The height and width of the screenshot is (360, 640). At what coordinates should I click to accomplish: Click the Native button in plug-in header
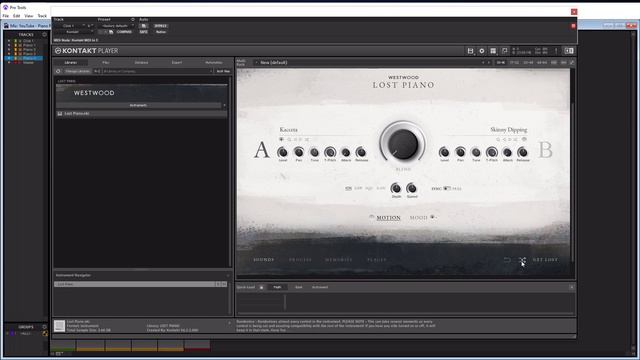160,32
